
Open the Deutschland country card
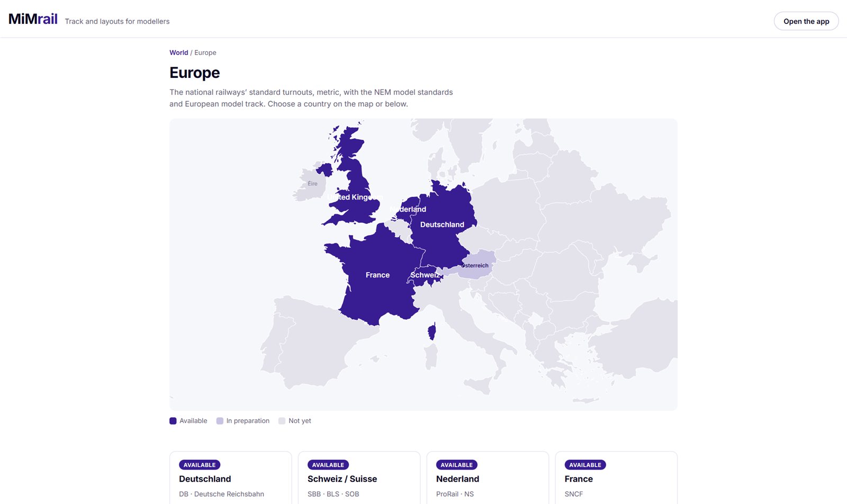pos(230,478)
